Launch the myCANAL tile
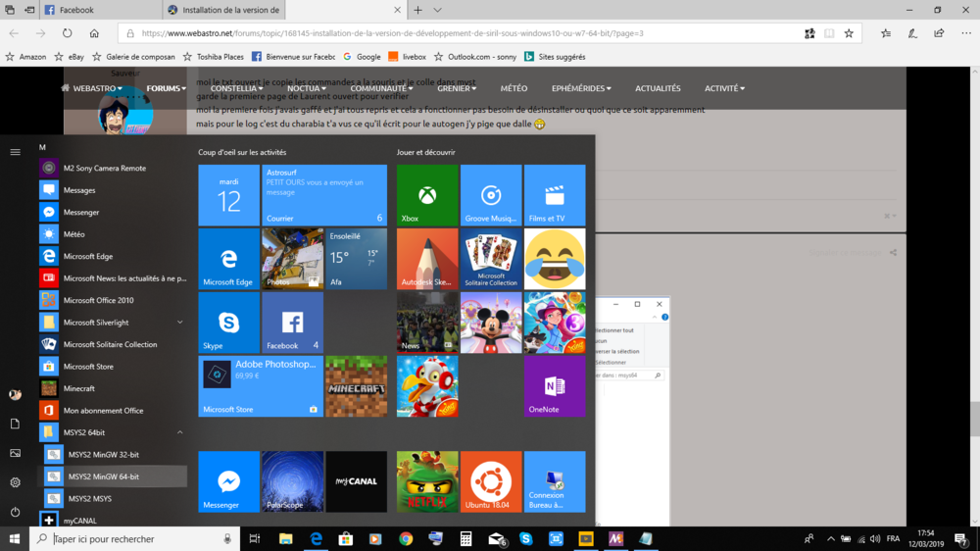This screenshot has height=551, width=980. point(357,481)
